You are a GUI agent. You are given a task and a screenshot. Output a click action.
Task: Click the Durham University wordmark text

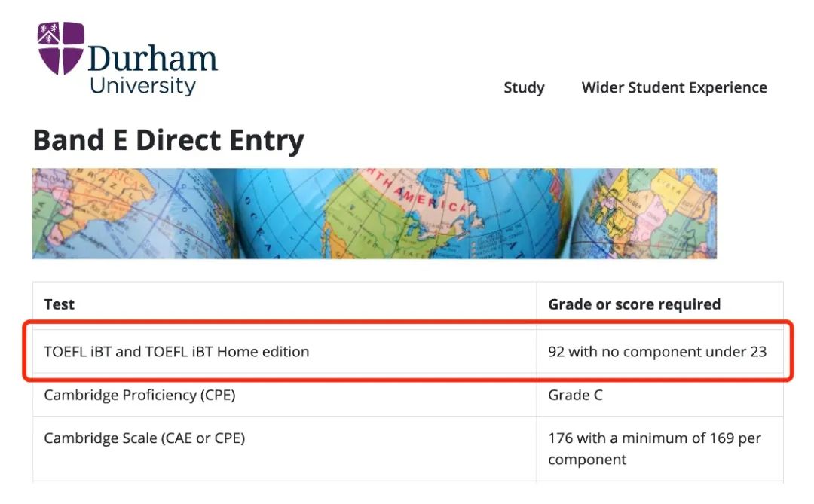pos(152,69)
